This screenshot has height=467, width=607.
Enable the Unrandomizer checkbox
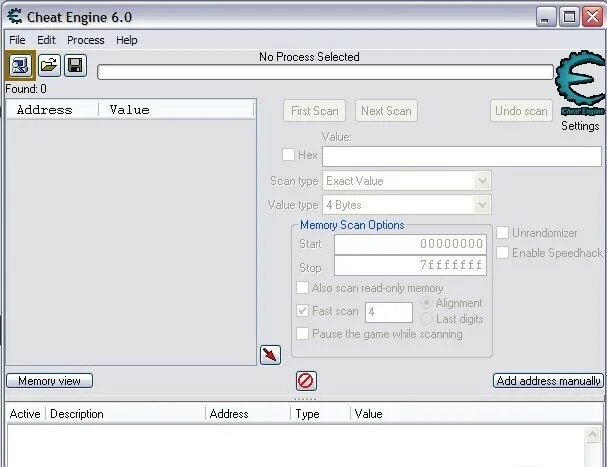[502, 233]
